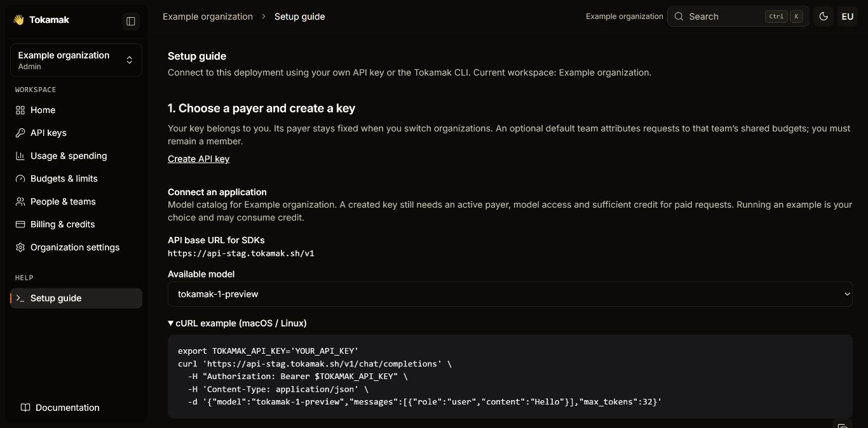The height and width of the screenshot is (428, 868).
Task: Open the EU user avatar menu
Action: coord(848,17)
